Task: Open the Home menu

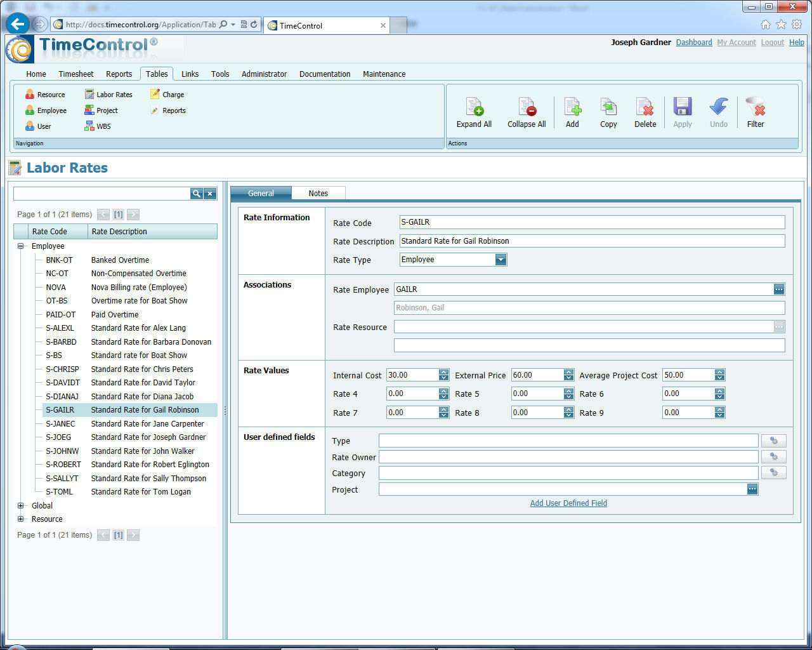Action: point(36,74)
